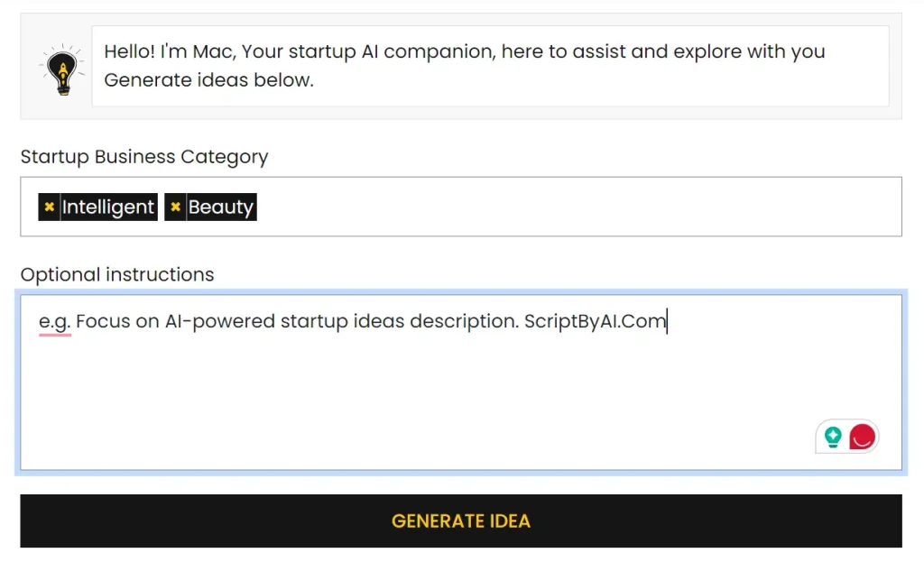Click the x on the Beauty chip
Image resolution: width=924 pixels, height=571 pixels.
coord(175,207)
